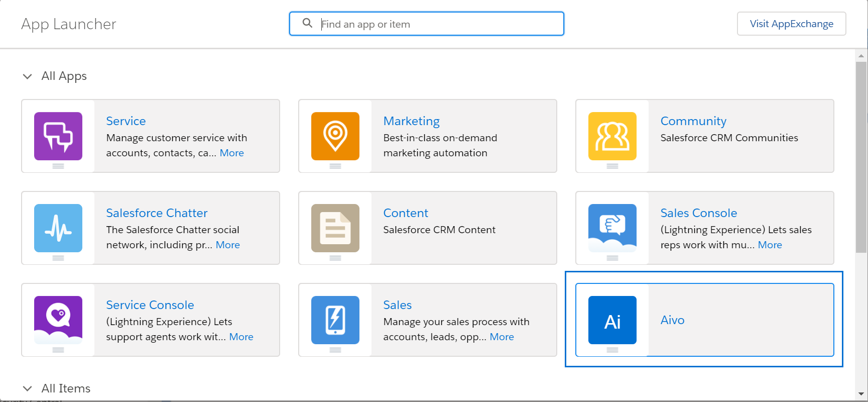
Task: Grab the drag handle under Community icon
Action: [x=612, y=166]
